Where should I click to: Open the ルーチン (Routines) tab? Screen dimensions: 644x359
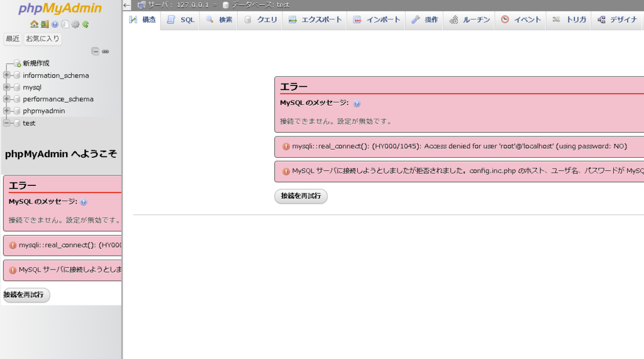coord(470,19)
